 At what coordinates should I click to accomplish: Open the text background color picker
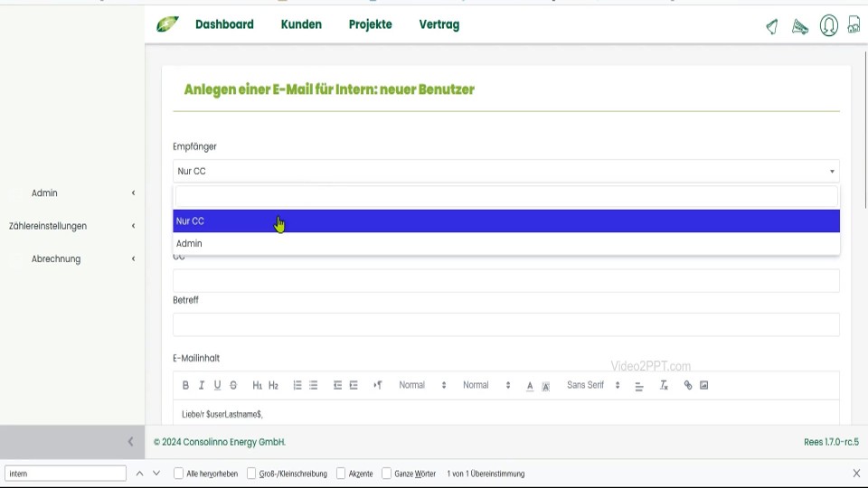[546, 386]
